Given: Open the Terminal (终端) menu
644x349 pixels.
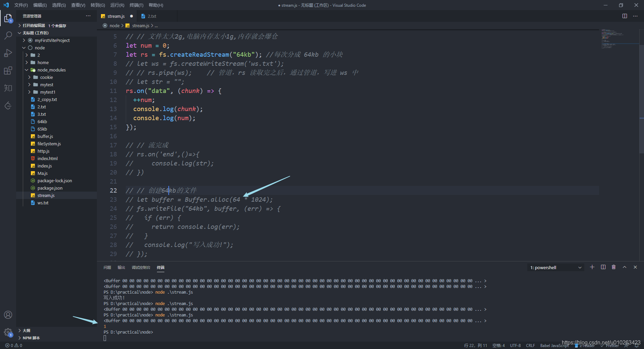Looking at the screenshot, I should [137, 5].
